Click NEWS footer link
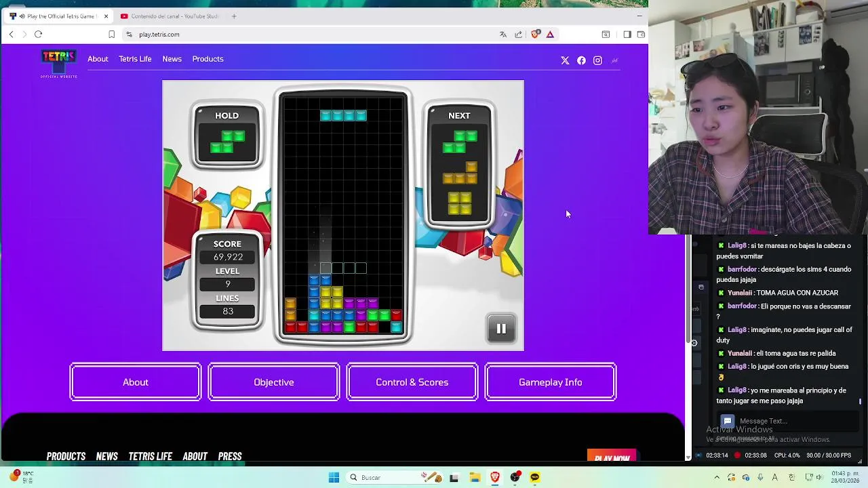Image resolution: width=868 pixels, height=488 pixels. 106,456
